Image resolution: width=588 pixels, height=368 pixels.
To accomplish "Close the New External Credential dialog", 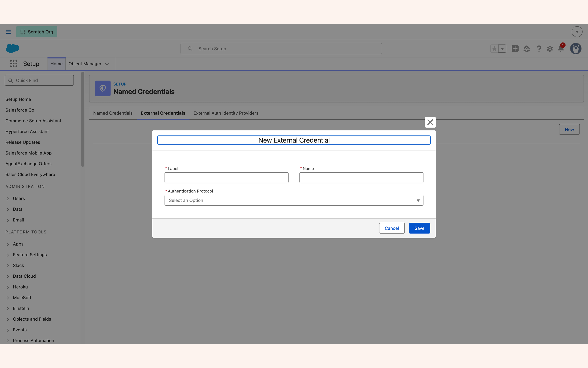I will click(x=430, y=122).
